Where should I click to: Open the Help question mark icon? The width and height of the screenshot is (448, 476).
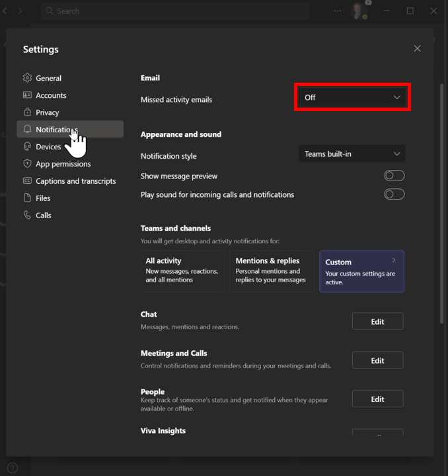pos(13,468)
